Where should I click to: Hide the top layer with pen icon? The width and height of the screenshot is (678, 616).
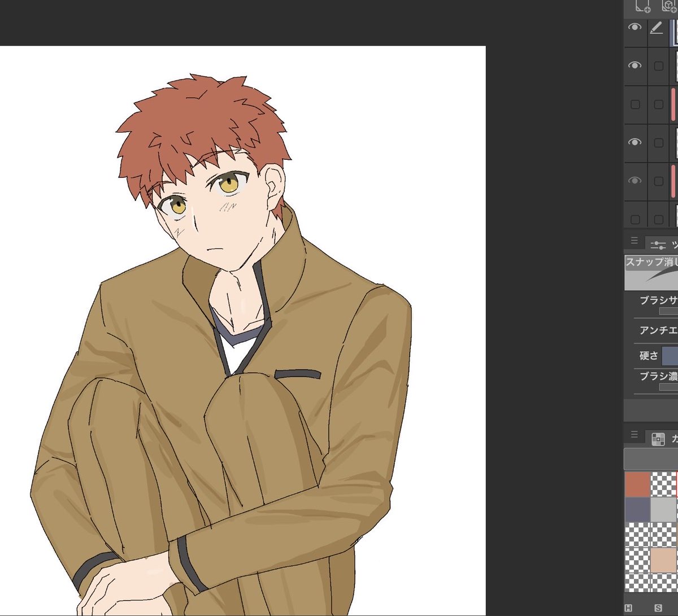coord(635,27)
